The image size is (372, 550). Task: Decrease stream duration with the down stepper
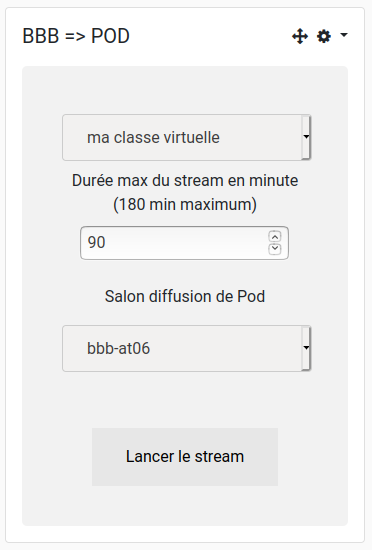pyautogui.click(x=275, y=249)
